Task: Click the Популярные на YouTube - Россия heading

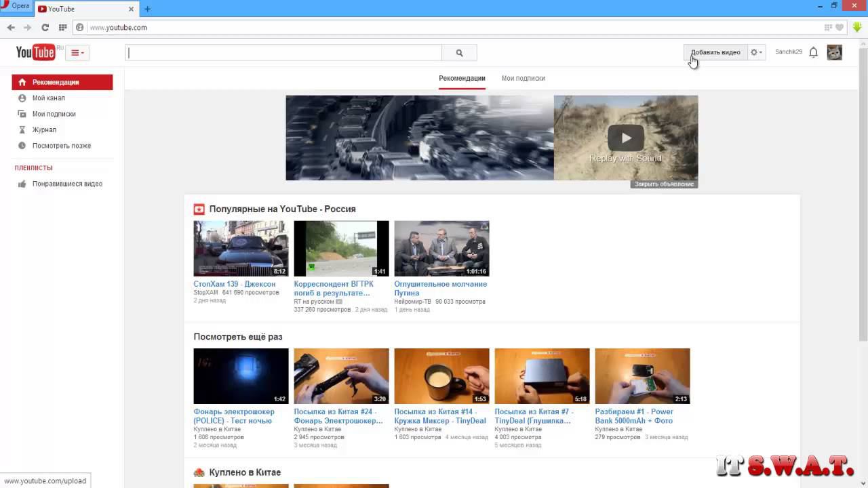Action: click(x=283, y=209)
